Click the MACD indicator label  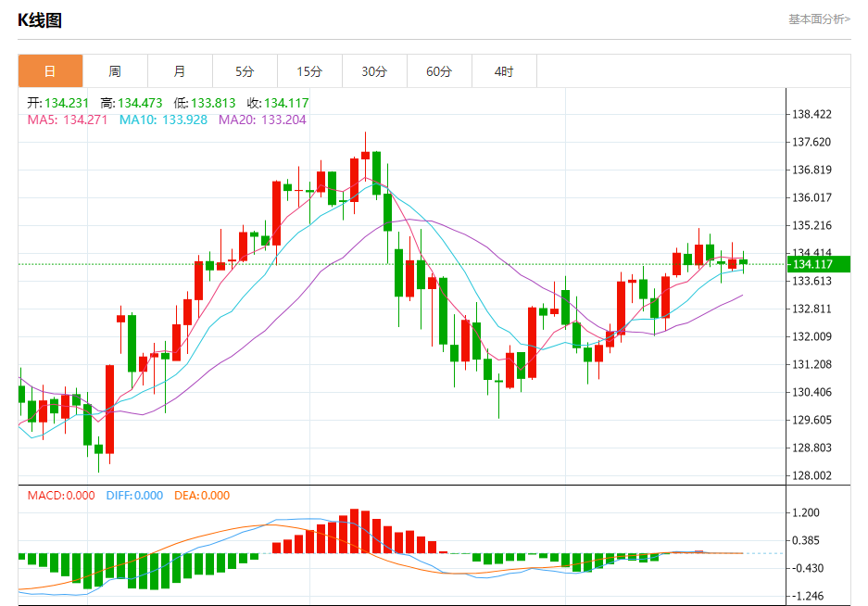point(61,496)
